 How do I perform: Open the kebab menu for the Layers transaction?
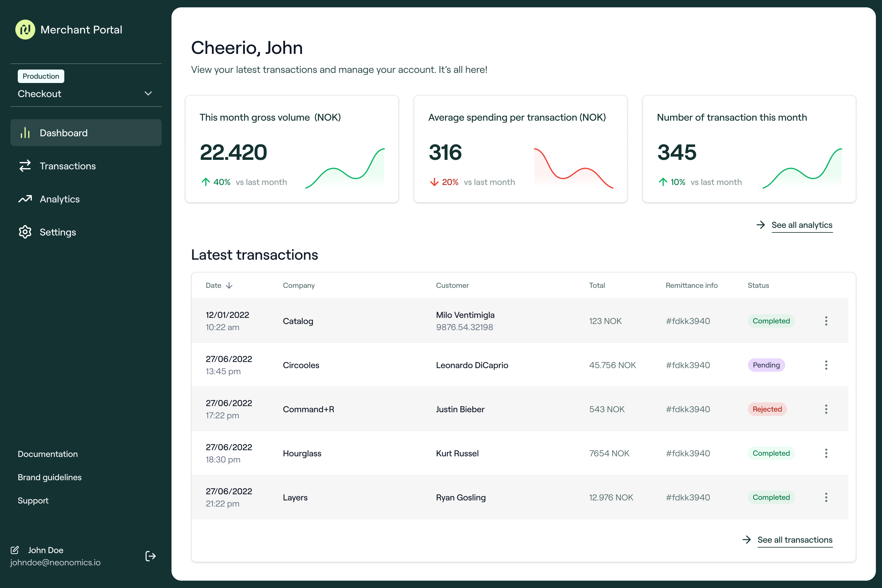click(x=826, y=497)
